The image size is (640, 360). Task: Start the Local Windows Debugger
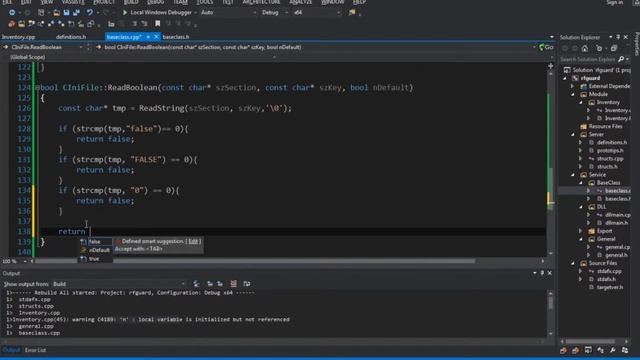(x=158, y=13)
